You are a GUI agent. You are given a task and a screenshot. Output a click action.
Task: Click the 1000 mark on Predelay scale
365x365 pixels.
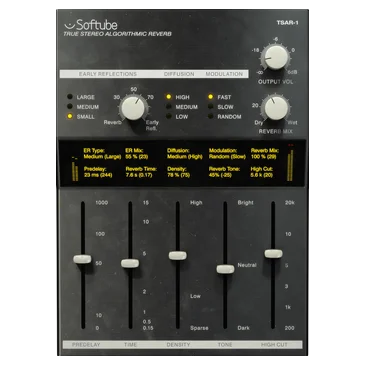point(101,202)
